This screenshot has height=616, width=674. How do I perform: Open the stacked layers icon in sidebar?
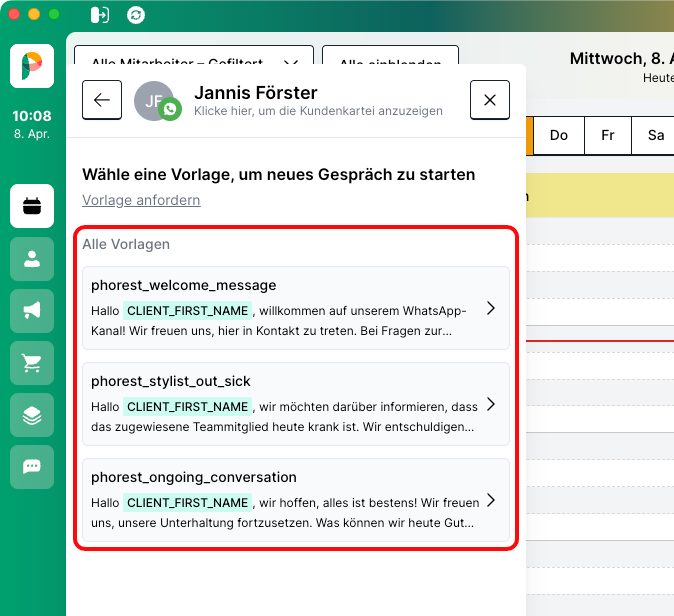tap(32, 415)
